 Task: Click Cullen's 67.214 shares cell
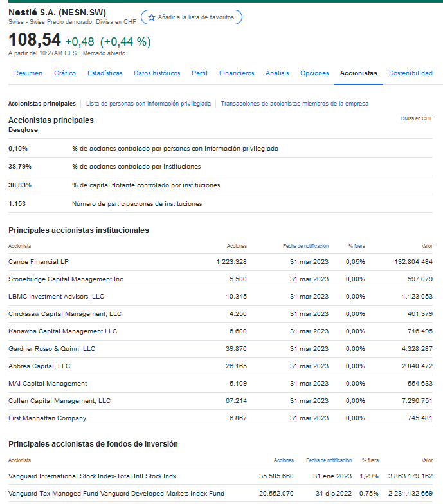pyautogui.click(x=236, y=400)
